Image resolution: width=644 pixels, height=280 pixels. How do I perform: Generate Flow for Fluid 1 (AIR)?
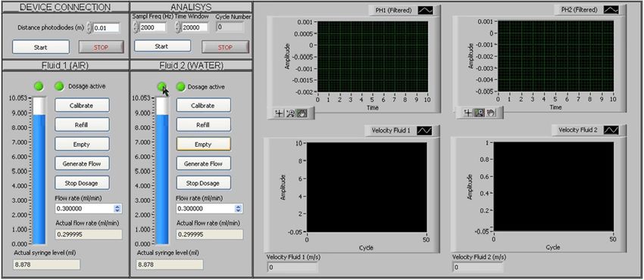coord(82,163)
